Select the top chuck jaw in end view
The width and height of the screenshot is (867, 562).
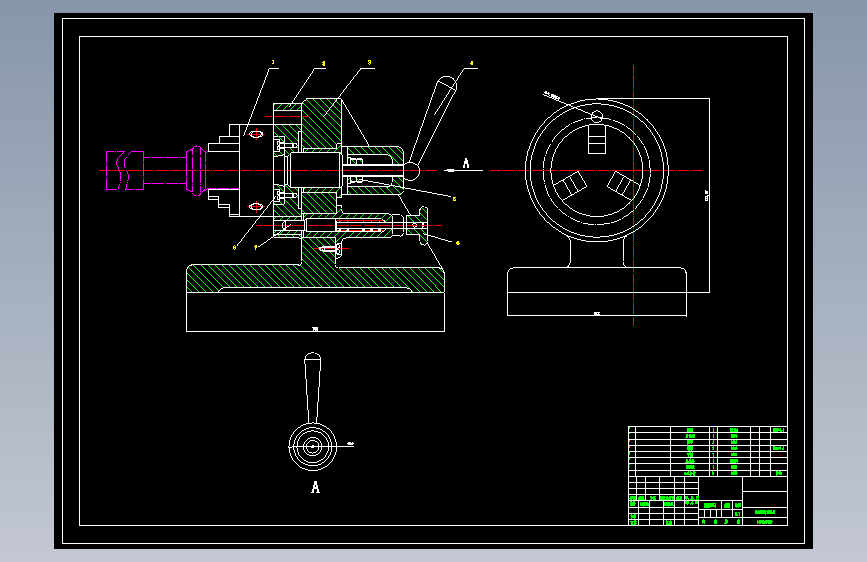(597, 139)
